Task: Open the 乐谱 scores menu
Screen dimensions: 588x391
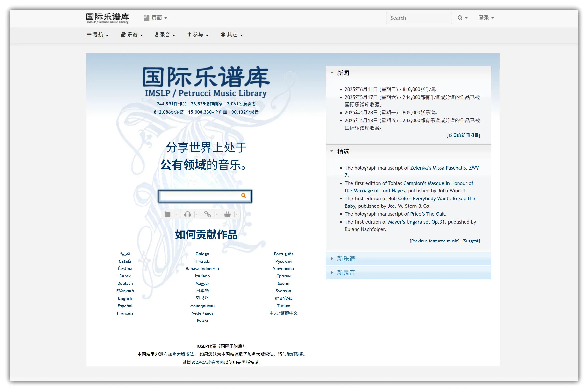Action: pyautogui.click(x=132, y=35)
